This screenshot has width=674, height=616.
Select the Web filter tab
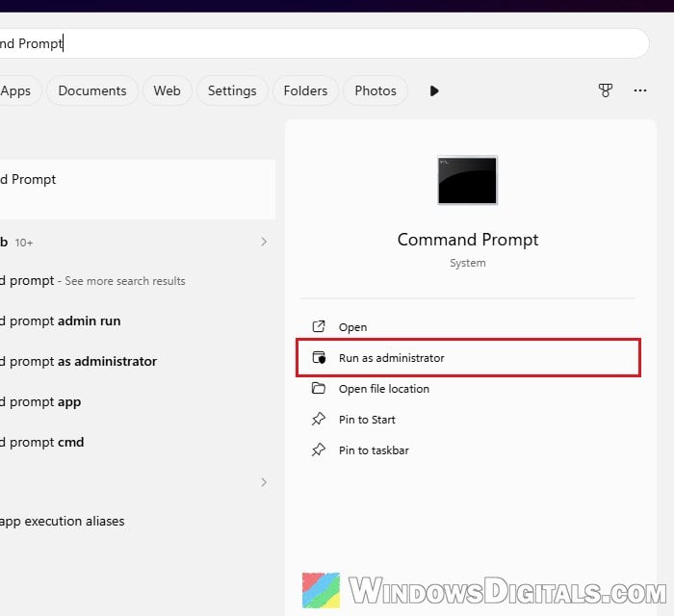coord(168,90)
